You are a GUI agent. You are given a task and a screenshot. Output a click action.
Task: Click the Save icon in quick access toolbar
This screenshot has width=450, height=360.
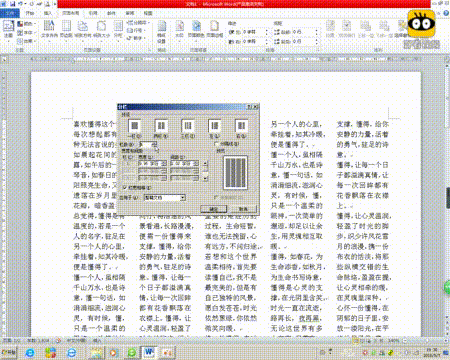coord(13,4)
